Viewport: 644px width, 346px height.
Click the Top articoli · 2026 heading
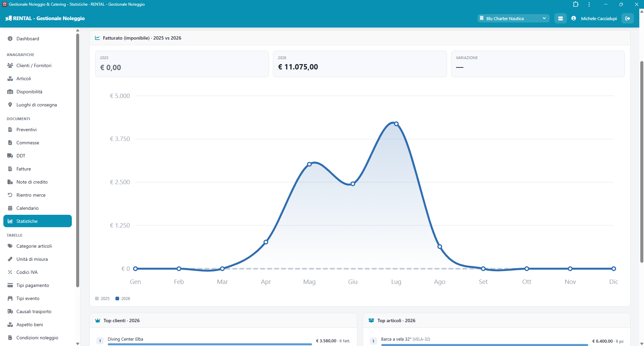(x=396, y=320)
